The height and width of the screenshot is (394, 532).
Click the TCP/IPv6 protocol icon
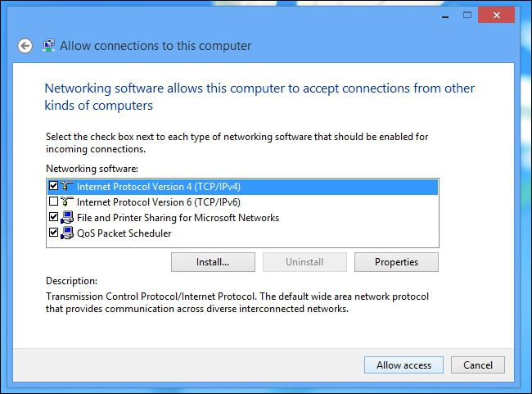pos(67,202)
